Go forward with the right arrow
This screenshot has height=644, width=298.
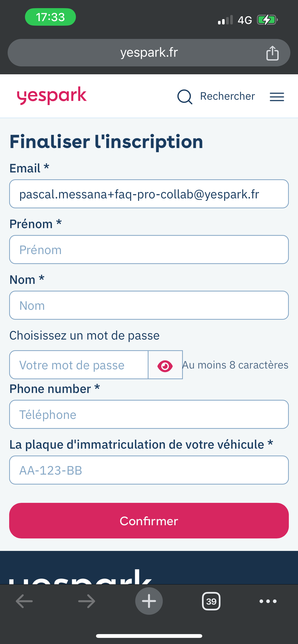coord(87,601)
